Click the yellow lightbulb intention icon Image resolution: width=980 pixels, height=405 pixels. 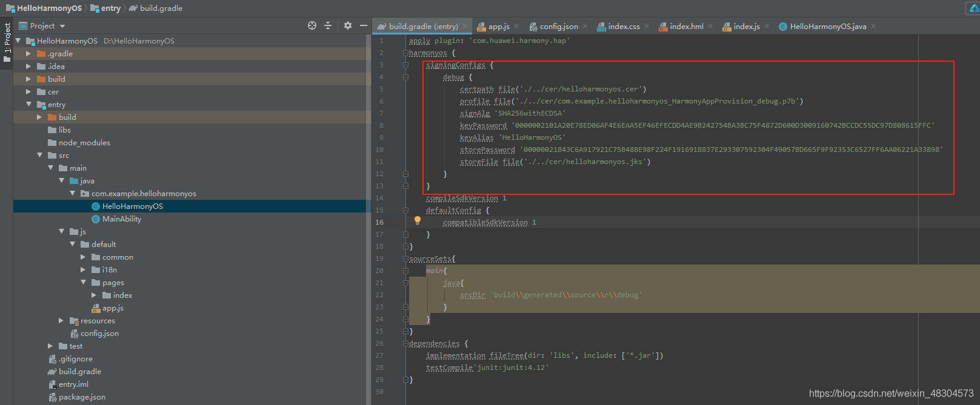(x=418, y=221)
